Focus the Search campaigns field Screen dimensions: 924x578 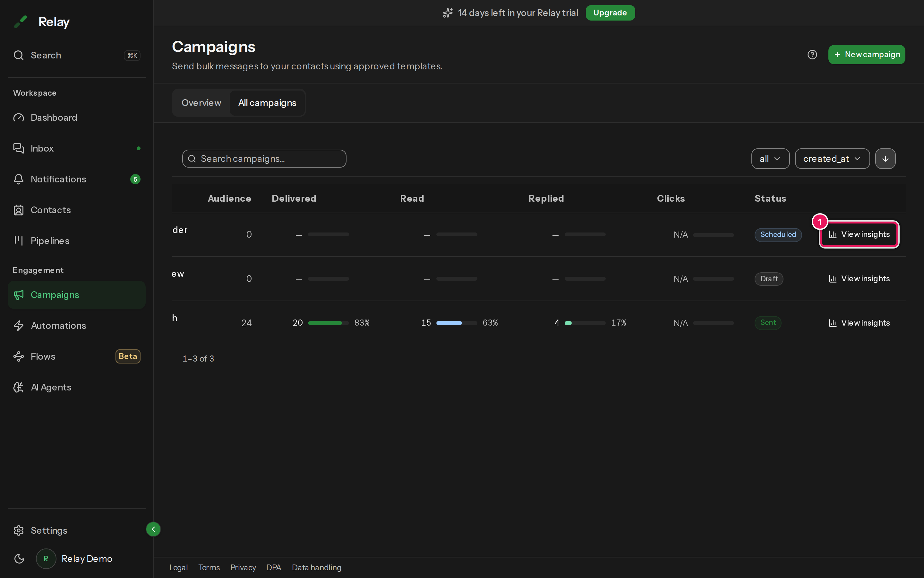tap(264, 159)
